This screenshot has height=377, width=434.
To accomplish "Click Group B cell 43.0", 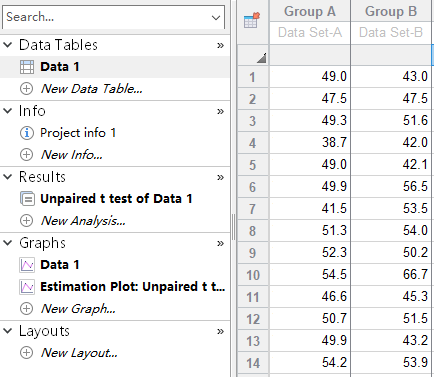I will 391,77.
